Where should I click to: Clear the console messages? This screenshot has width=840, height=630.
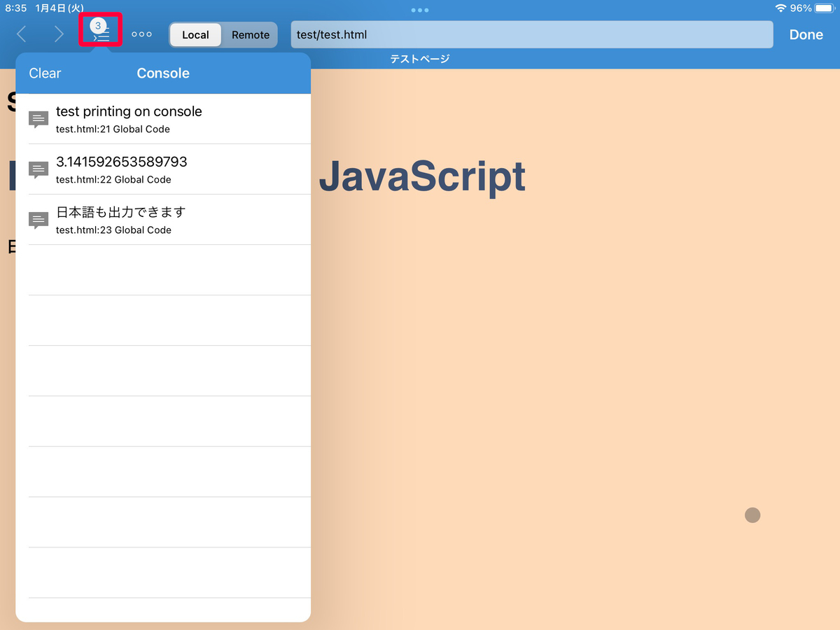(45, 73)
